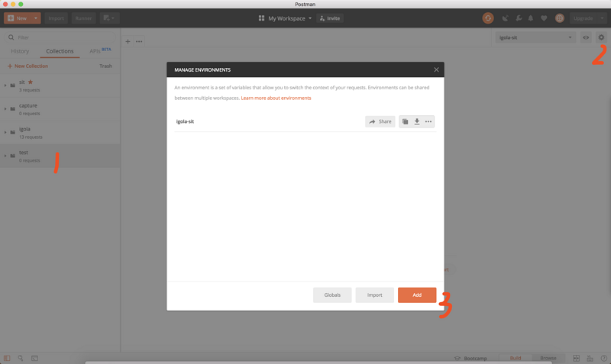This screenshot has height=364, width=611.
Task: Create a New Collection
Action: point(27,66)
